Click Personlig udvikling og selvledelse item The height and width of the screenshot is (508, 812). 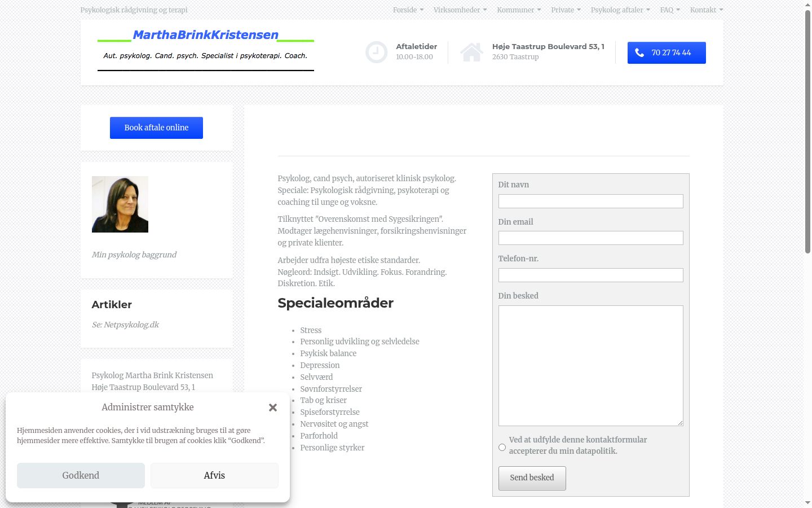(360, 341)
